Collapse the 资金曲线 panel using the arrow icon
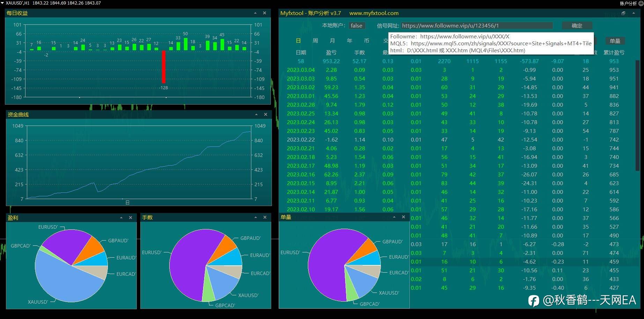Image resolution: width=644 pixels, height=319 pixels. (256, 114)
